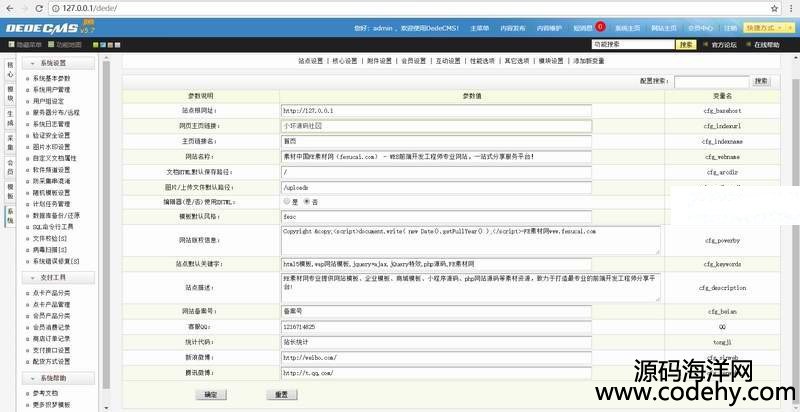Viewport: 800px width, 412px height.
Task: Reload the page with refresh icon
Action: tap(39, 9)
